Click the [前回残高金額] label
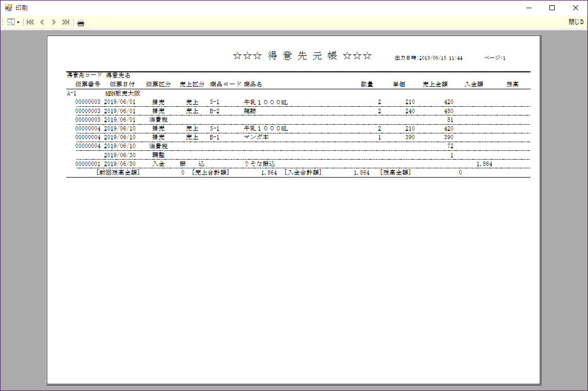 point(118,172)
